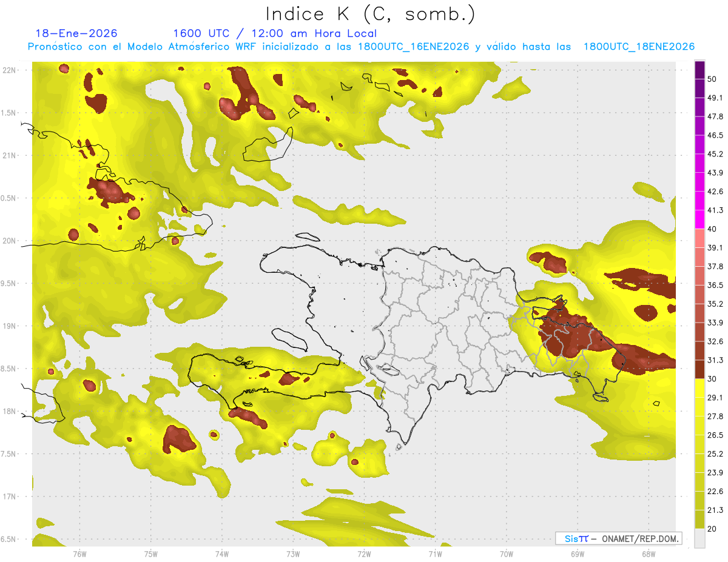Select the colorbar swatch between 35.2 and 36.5
The width and height of the screenshot is (728, 562).
700,295
